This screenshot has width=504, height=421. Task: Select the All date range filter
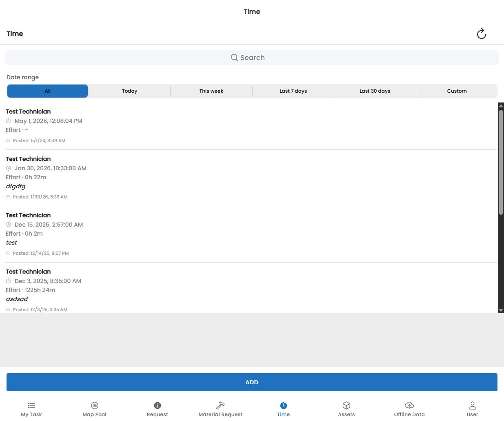(48, 91)
